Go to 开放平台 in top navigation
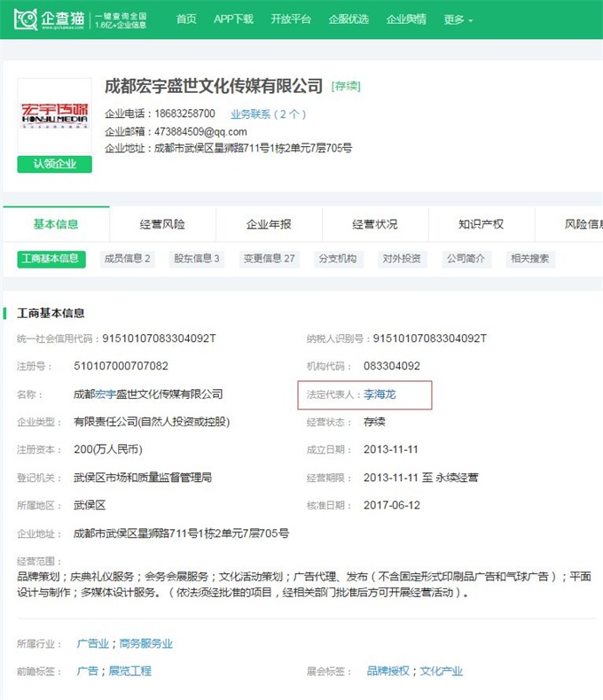Image resolution: width=603 pixels, height=700 pixels. (291, 19)
